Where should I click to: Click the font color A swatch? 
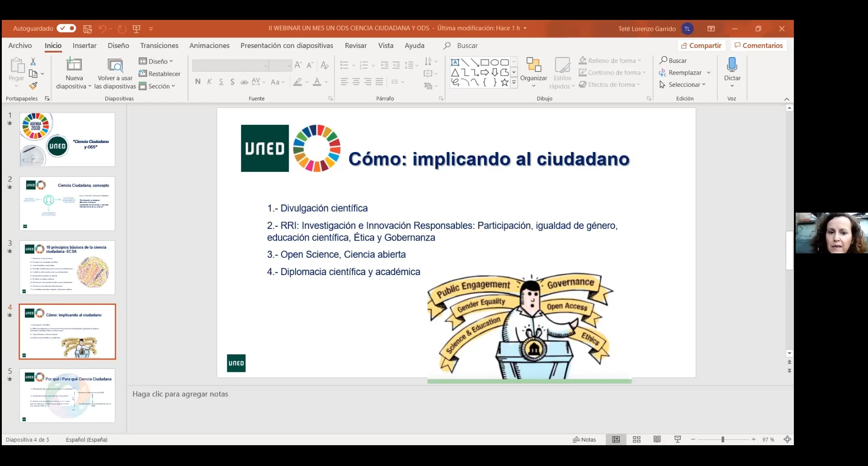[x=317, y=82]
